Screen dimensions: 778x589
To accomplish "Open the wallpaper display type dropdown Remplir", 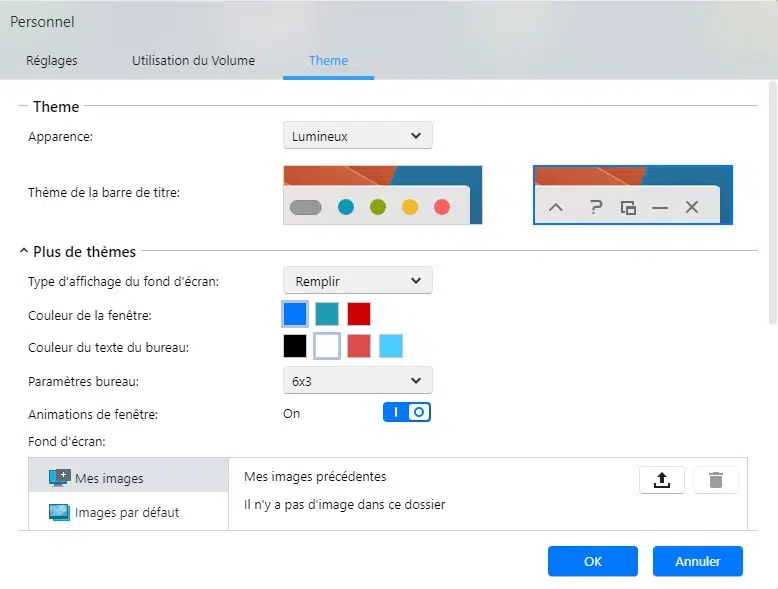I will (x=357, y=281).
